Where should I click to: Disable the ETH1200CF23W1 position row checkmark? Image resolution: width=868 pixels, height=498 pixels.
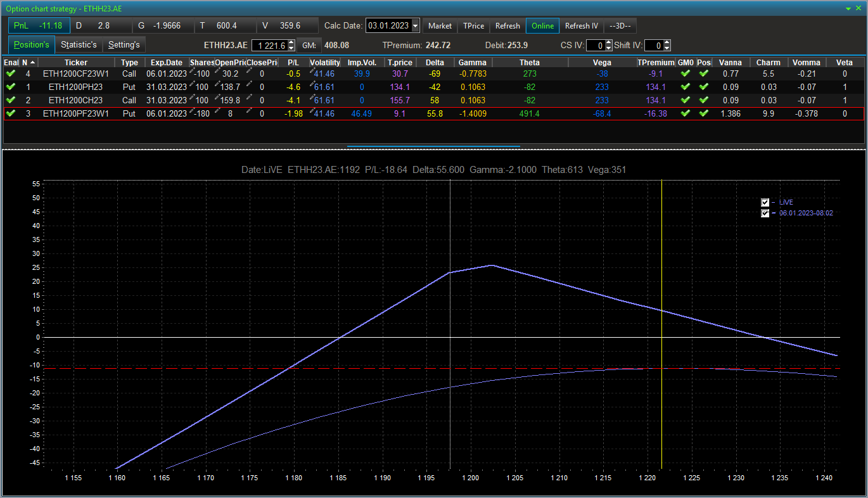point(10,73)
